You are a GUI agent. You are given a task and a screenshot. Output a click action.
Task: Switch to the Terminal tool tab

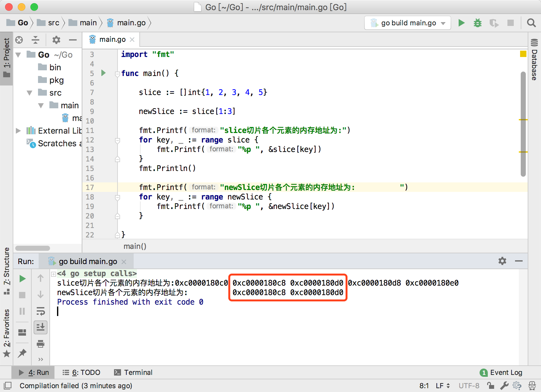click(133, 372)
